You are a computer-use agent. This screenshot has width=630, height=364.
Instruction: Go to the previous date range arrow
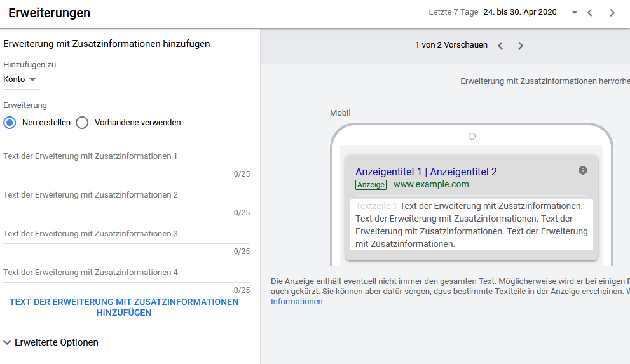point(590,13)
